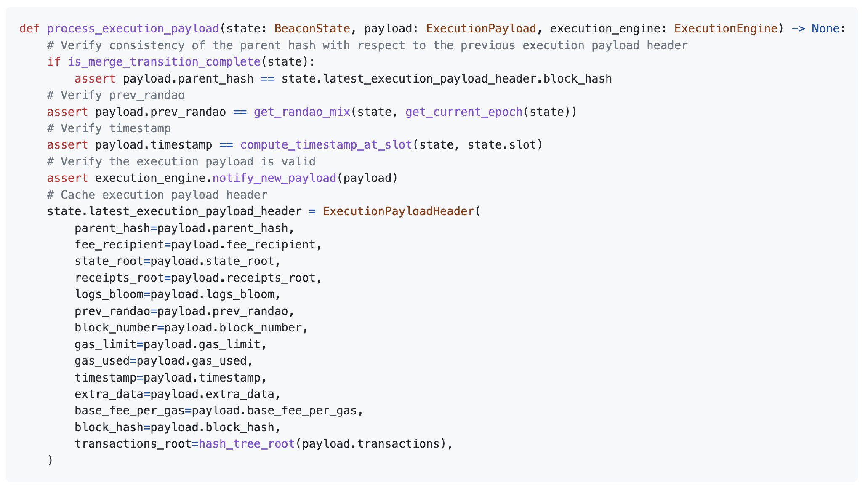Screen dimensions: 868x491
Task: Click compute_timestamp_at_slot function call
Action: click(326, 145)
